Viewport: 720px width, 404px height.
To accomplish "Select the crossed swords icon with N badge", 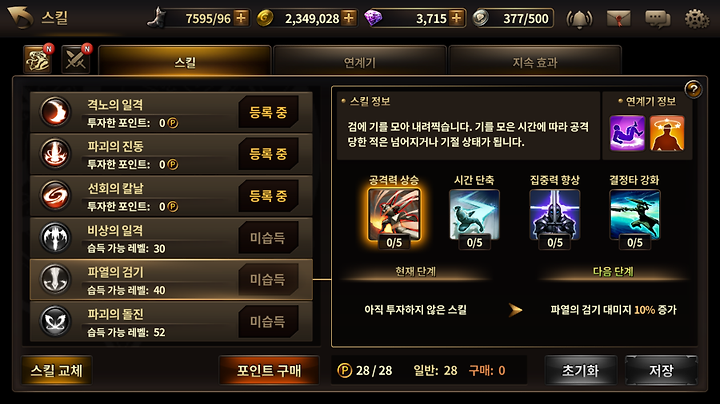I will 76,60.
